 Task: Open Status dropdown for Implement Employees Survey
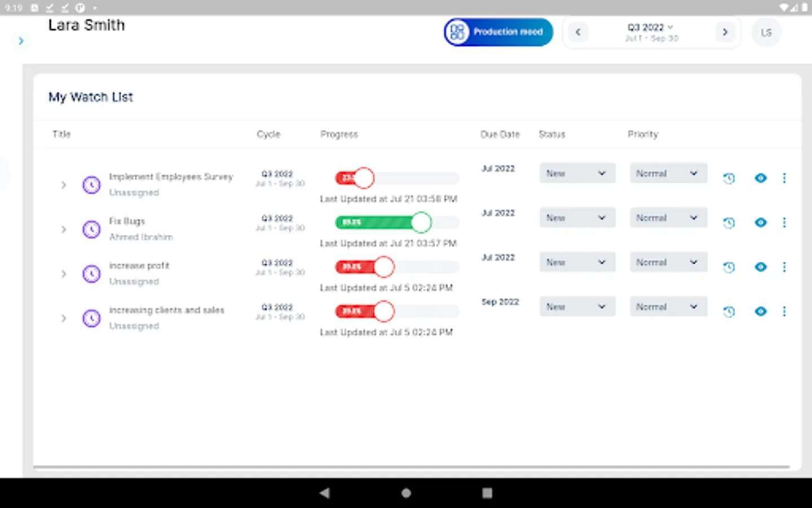577,173
